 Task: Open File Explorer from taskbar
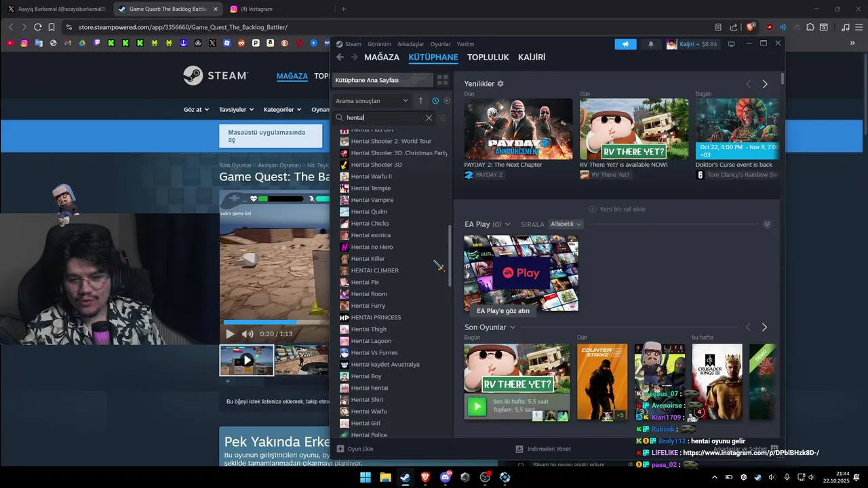(385, 477)
